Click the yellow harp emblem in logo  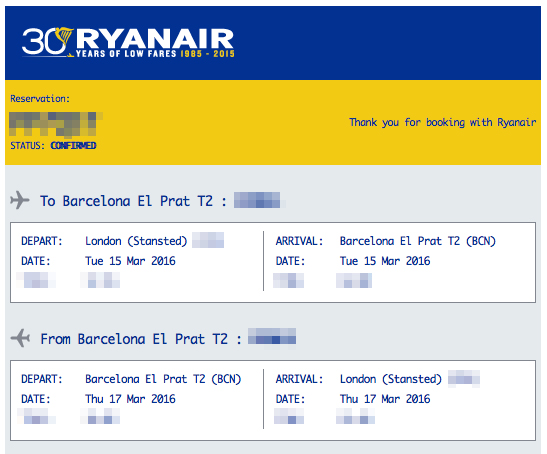point(64,37)
